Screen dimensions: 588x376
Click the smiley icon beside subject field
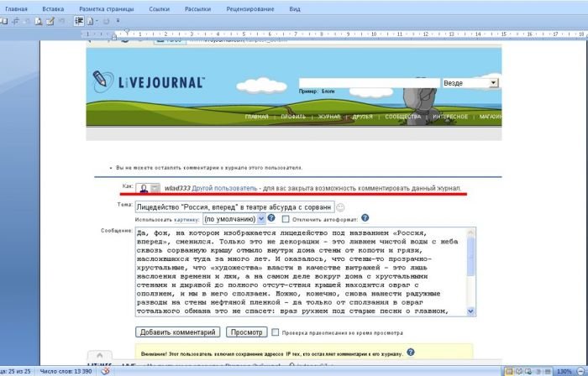pos(340,206)
